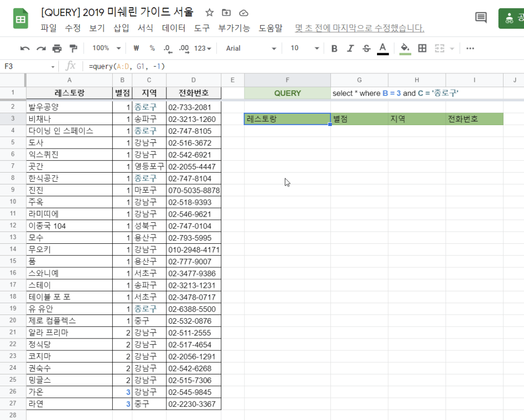Toggle bold formatting
Screen dimensions: 524x420
334,48
